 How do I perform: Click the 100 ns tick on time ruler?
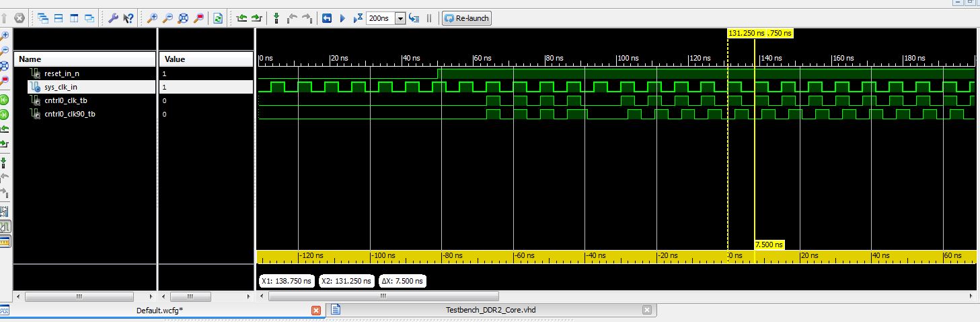pos(628,59)
